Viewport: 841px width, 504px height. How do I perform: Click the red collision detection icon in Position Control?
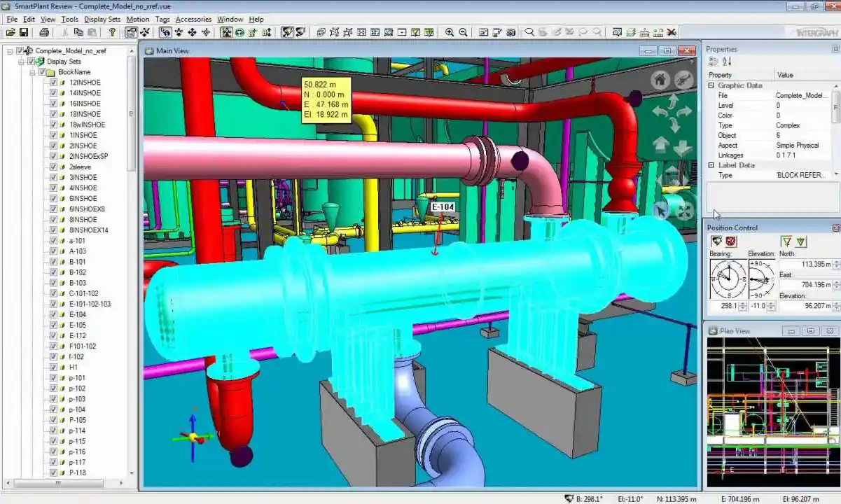(731, 241)
